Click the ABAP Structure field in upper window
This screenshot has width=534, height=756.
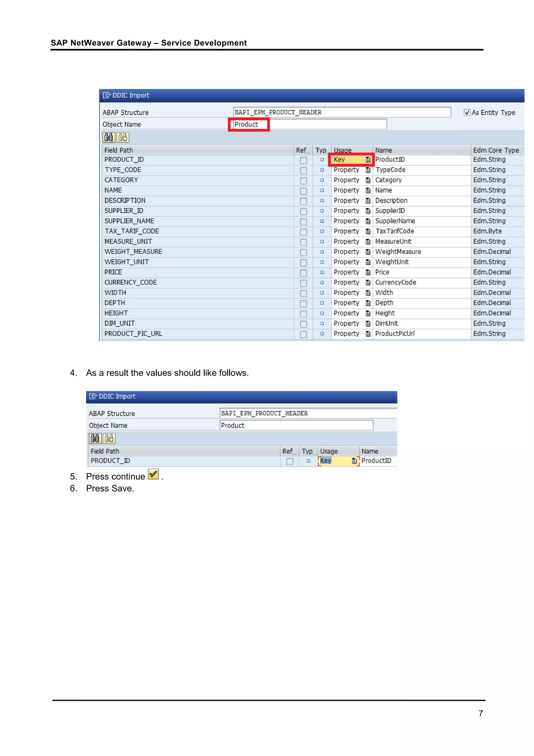point(342,112)
